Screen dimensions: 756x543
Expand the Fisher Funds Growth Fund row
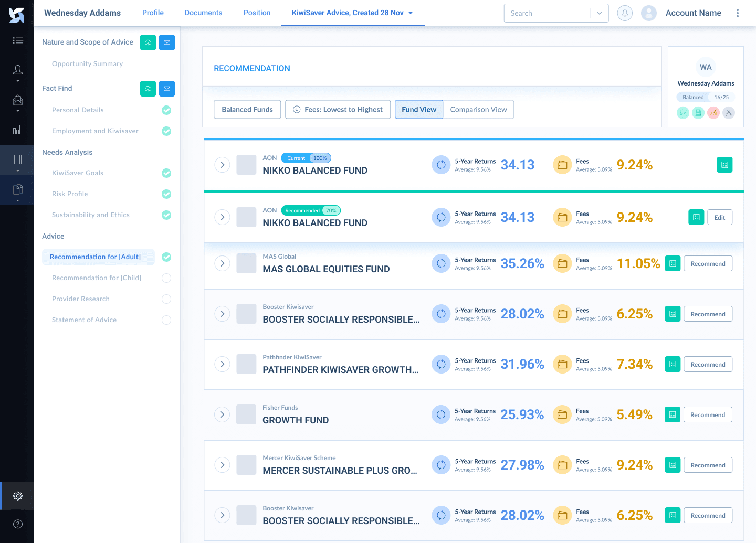(x=223, y=414)
